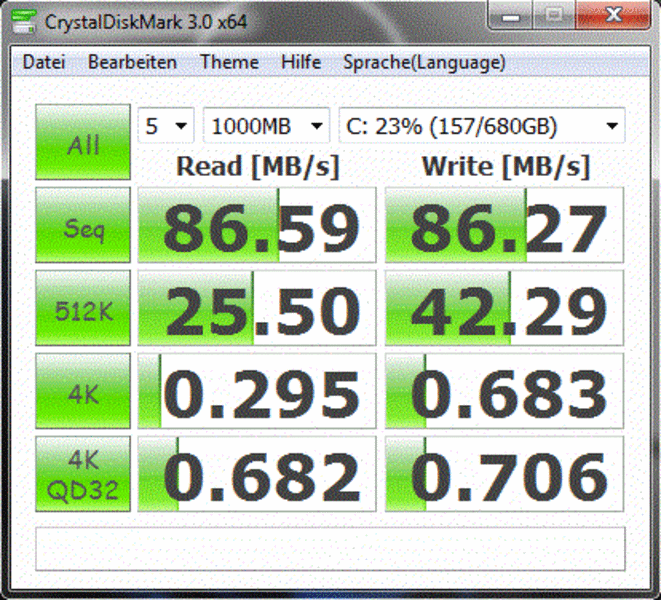The width and height of the screenshot is (661, 600).
Task: Click the empty comment field at bottom
Action: [x=330, y=549]
